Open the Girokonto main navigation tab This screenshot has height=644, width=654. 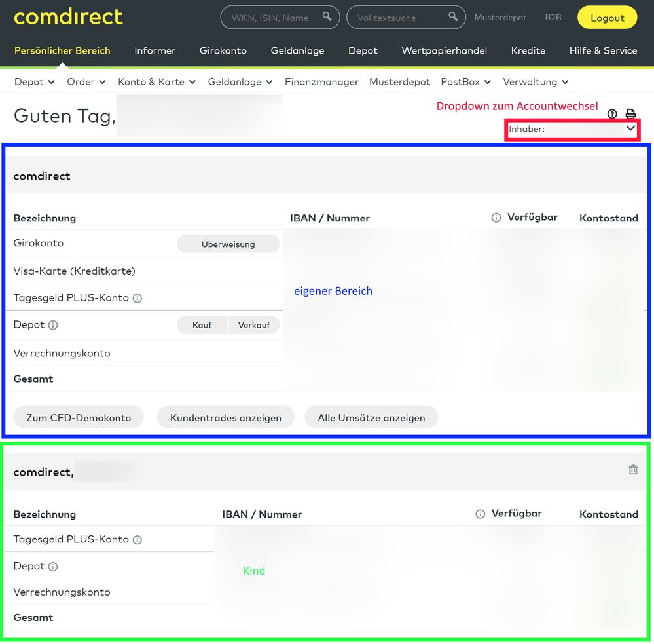(x=223, y=50)
